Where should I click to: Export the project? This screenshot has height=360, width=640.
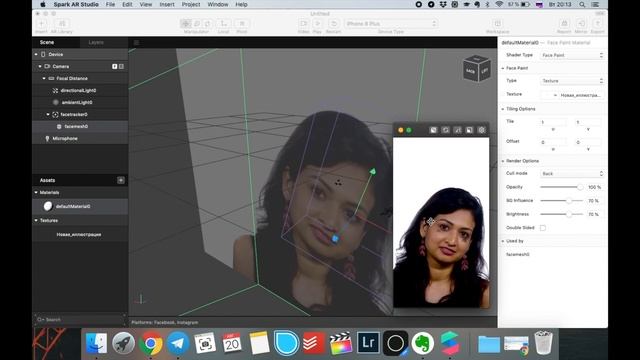click(x=597, y=24)
